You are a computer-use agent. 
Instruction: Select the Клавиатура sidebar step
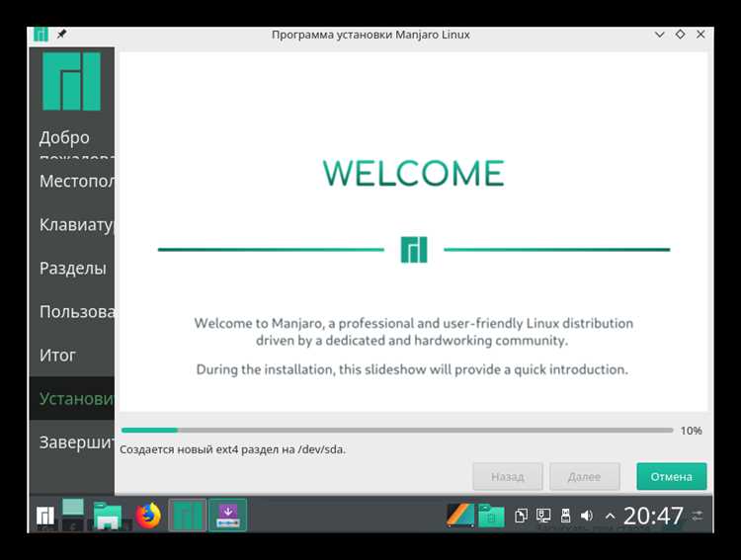(72, 224)
